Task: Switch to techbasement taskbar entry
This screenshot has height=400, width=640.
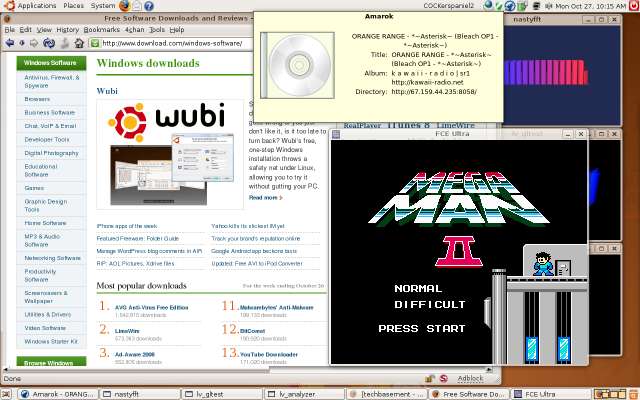Action: [387, 394]
